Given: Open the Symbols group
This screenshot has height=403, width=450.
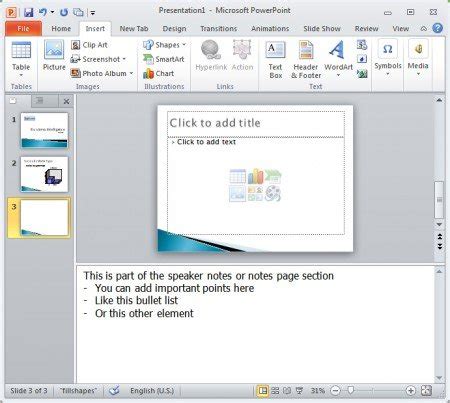Looking at the screenshot, I should tap(388, 58).
